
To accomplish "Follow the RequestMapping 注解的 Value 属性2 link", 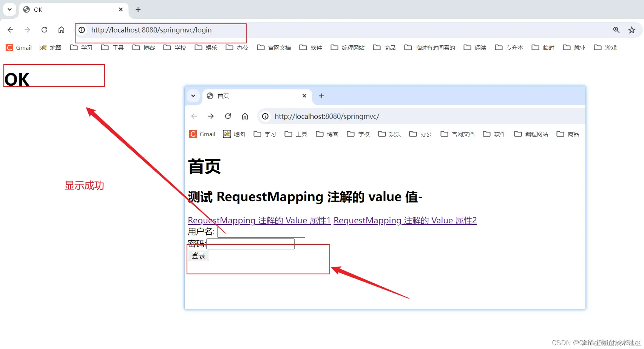I will 405,220.
